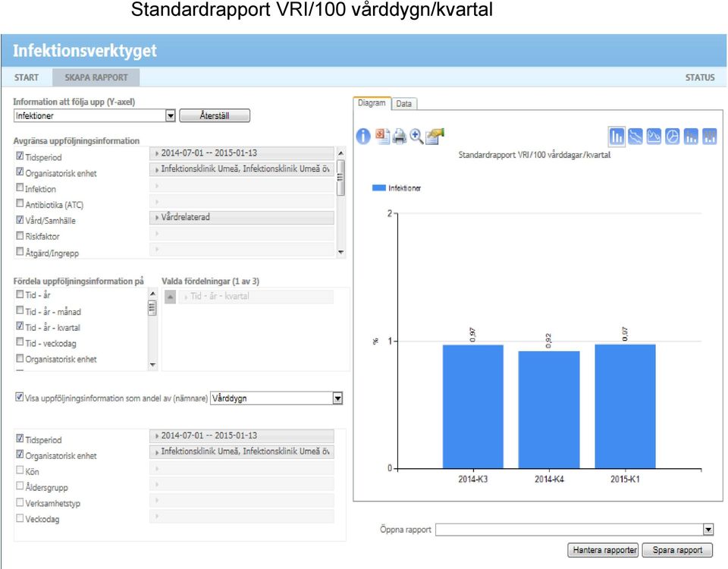Image resolution: width=728 pixels, height=569 pixels.
Task: Enable the Kön denominator checkbox
Action: tap(20, 470)
